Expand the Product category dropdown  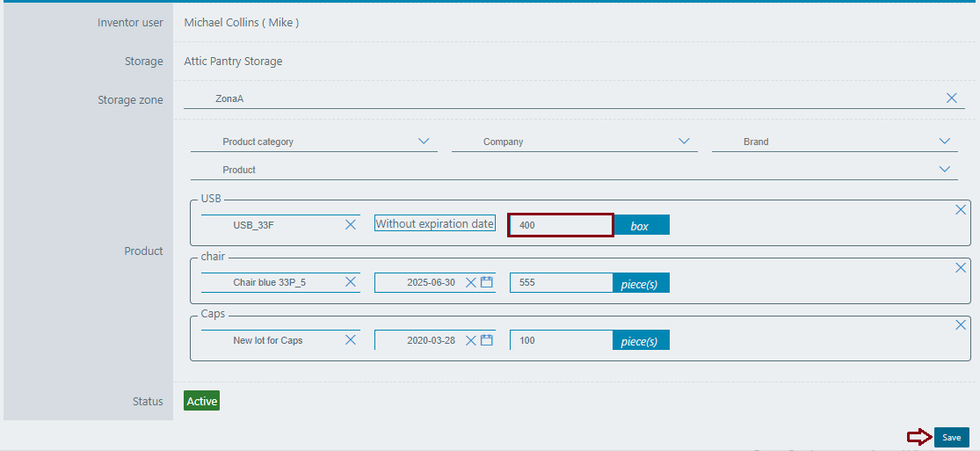[424, 142]
